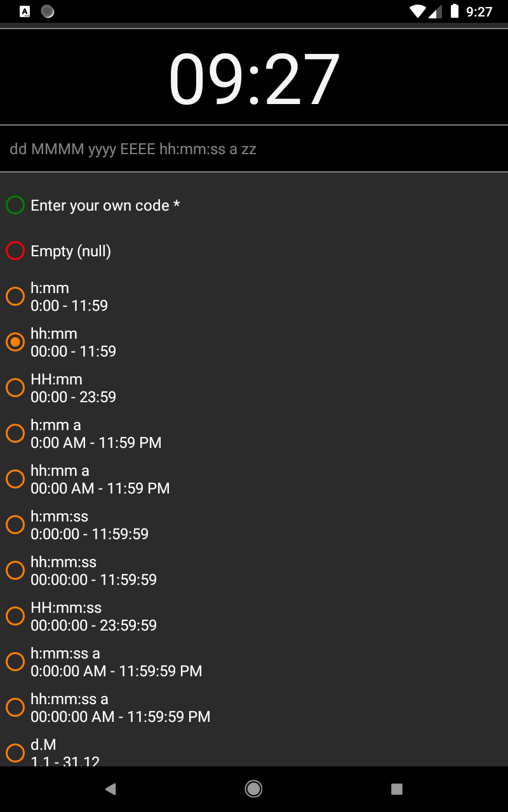508x812 pixels.
Task: Tap the Android back navigation icon
Action: coord(111,789)
